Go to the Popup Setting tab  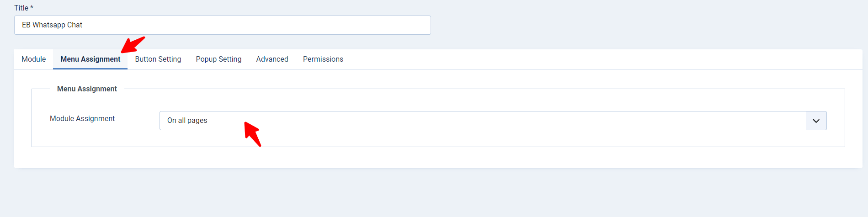[218, 59]
